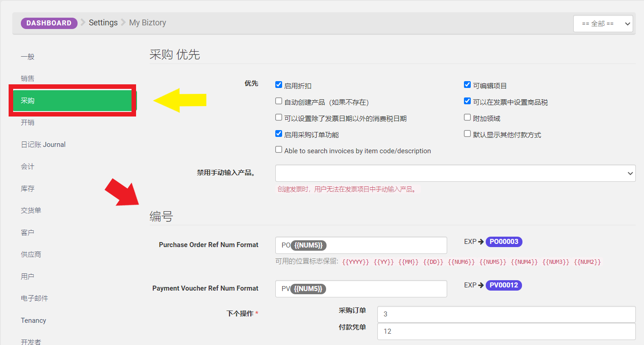
Task: Enable 自动创建产品 checkbox
Action: (x=279, y=101)
